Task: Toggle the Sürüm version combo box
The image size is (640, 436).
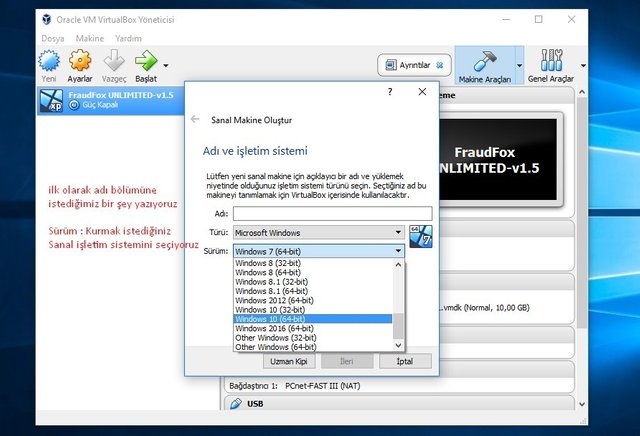Action: pos(319,251)
